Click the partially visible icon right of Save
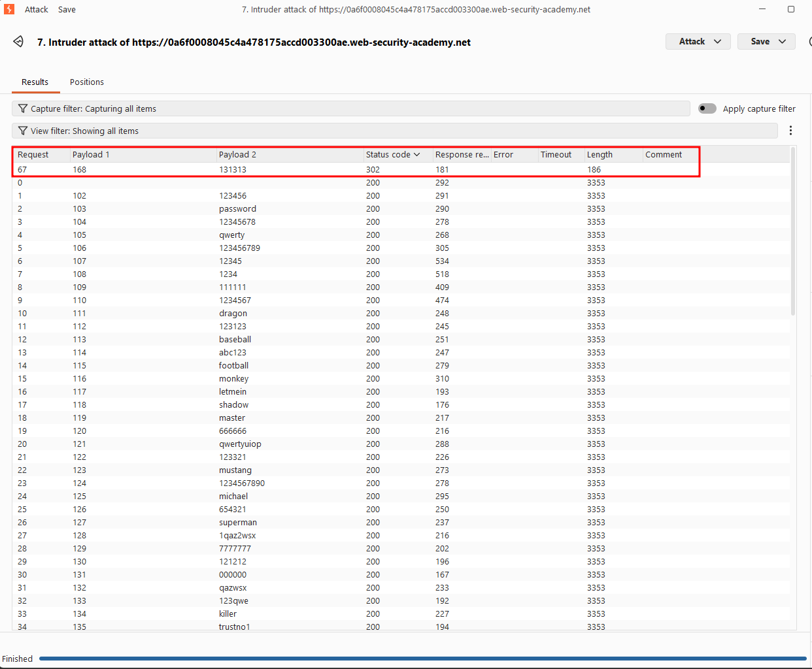Image resolution: width=812 pixels, height=669 pixels. [x=810, y=42]
